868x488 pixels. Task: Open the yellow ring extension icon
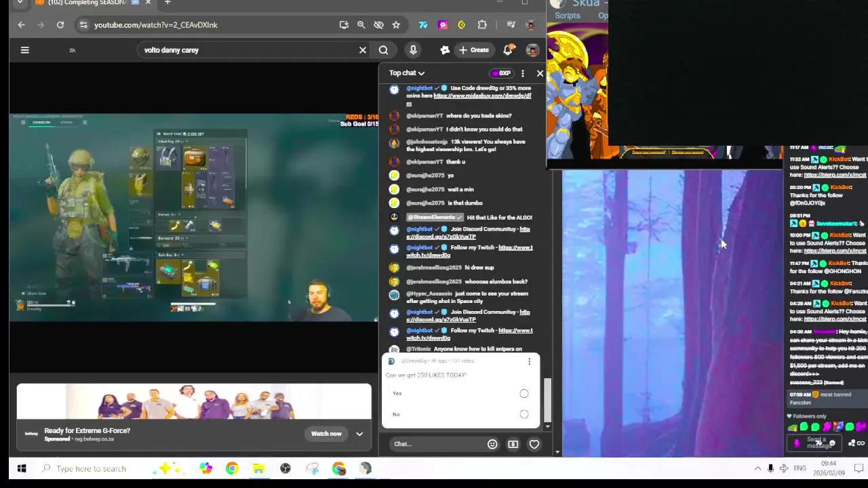pos(462,25)
